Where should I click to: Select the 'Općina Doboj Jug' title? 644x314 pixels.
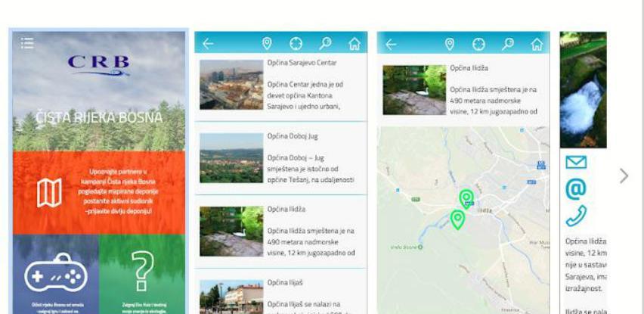293,136
